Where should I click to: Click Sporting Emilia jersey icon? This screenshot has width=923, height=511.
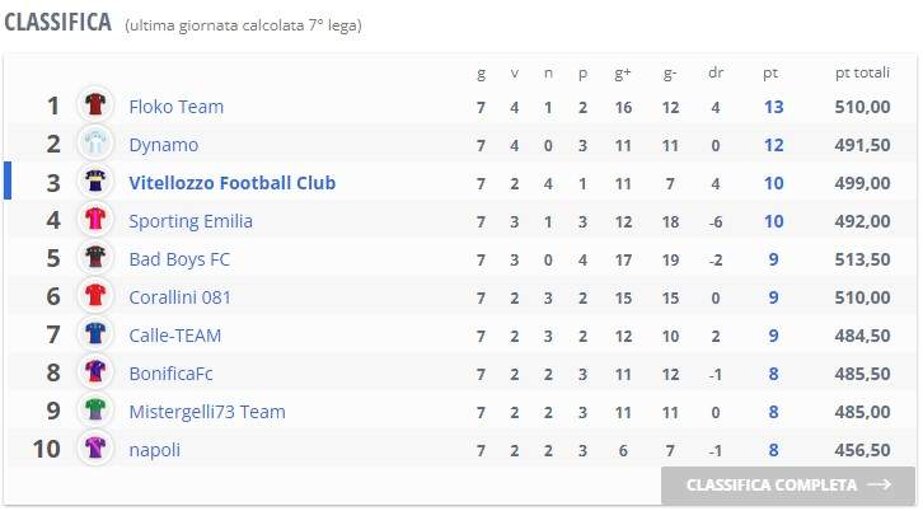tap(95, 220)
